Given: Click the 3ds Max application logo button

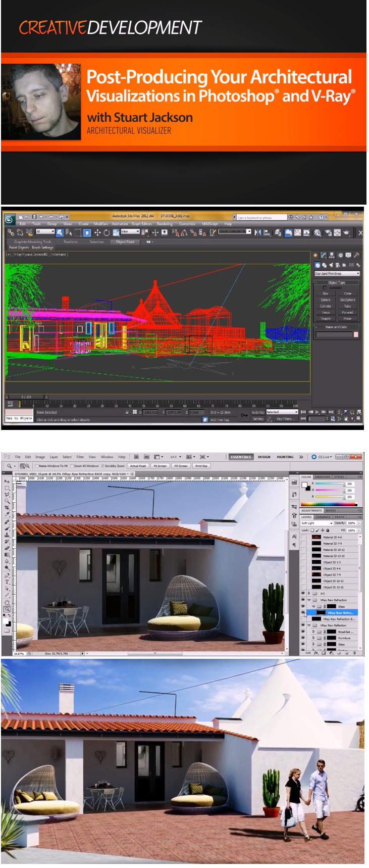Looking at the screenshot, I should 9,219.
